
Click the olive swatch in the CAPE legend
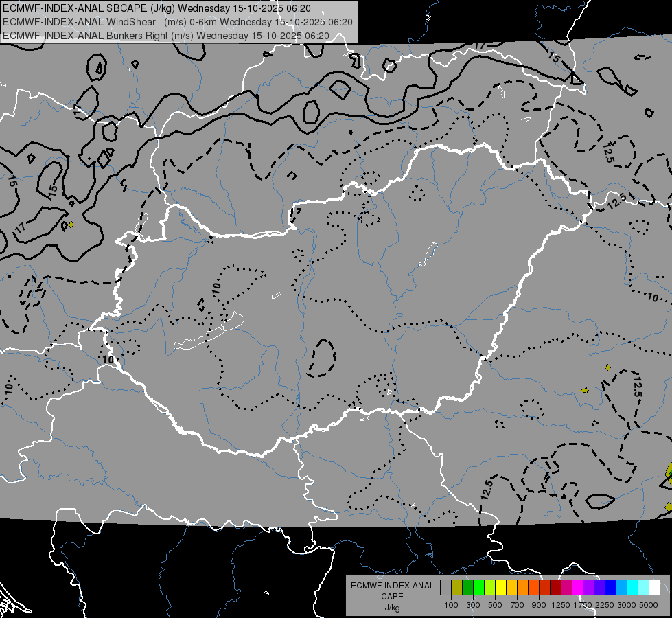pos(457,588)
